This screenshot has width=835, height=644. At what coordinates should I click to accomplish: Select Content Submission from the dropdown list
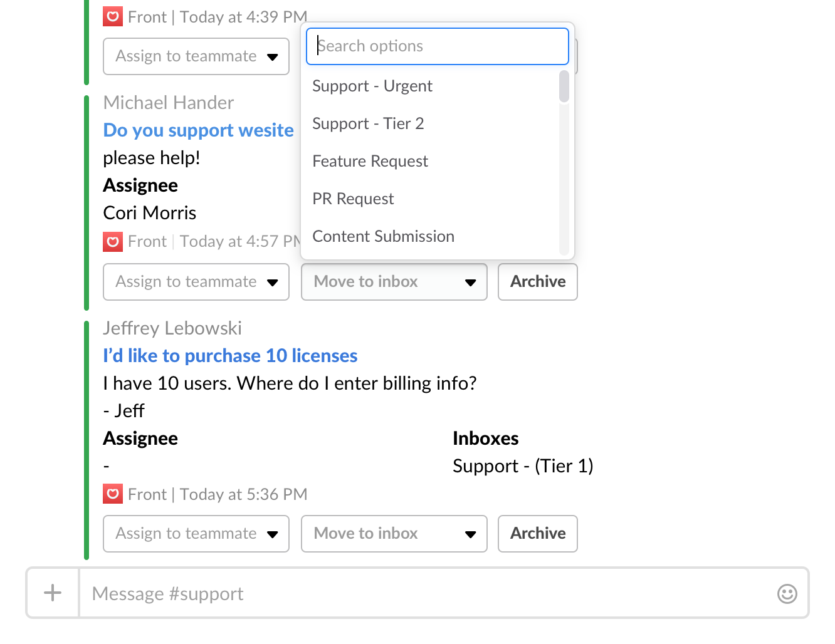pyautogui.click(x=383, y=236)
